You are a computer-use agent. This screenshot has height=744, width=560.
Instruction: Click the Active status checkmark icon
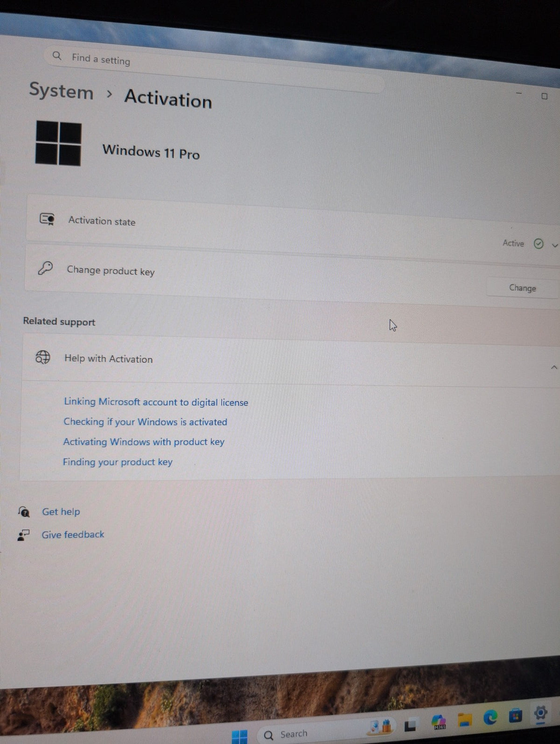click(x=539, y=244)
